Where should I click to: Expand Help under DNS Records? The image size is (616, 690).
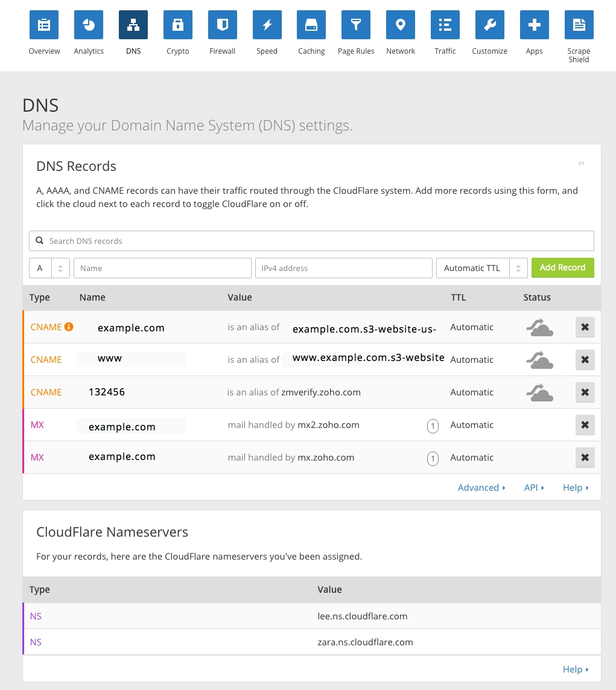pyautogui.click(x=576, y=488)
